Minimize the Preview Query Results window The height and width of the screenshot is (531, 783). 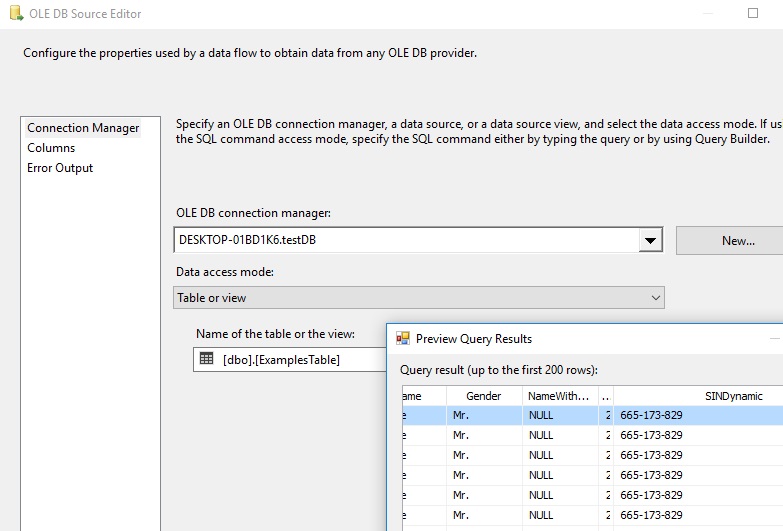[775, 339]
